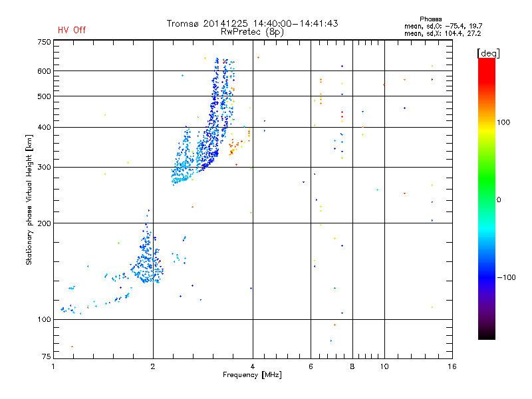Image resolution: width=532 pixels, height=399 pixels.
Task: Click the 75 y-axis tick label
Action: click(x=47, y=356)
